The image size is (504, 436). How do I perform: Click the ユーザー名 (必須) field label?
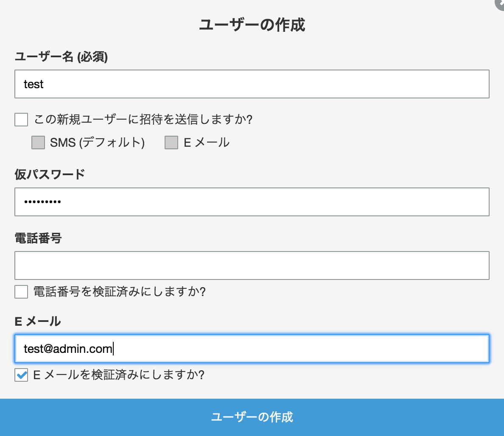click(61, 56)
